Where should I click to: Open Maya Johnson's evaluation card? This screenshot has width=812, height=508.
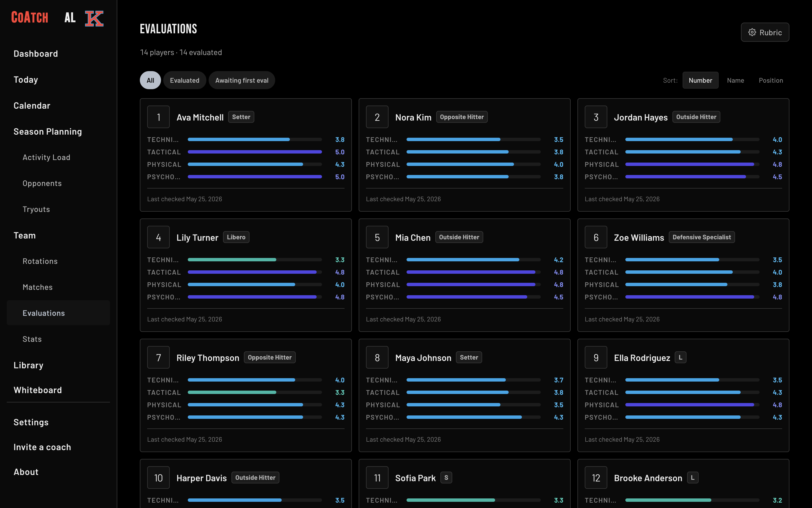(464, 395)
